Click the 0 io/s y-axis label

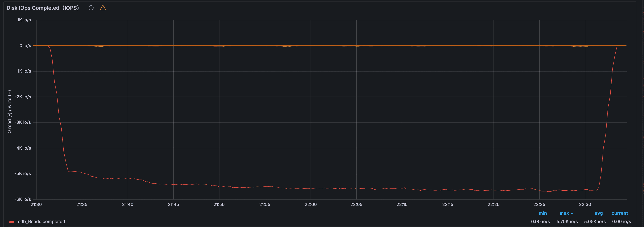tap(25, 46)
